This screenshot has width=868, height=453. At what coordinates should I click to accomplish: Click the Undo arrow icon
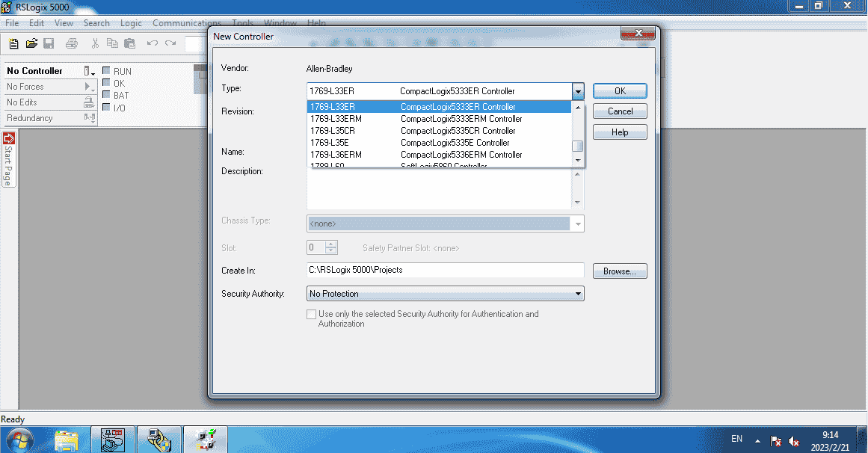pyautogui.click(x=153, y=43)
